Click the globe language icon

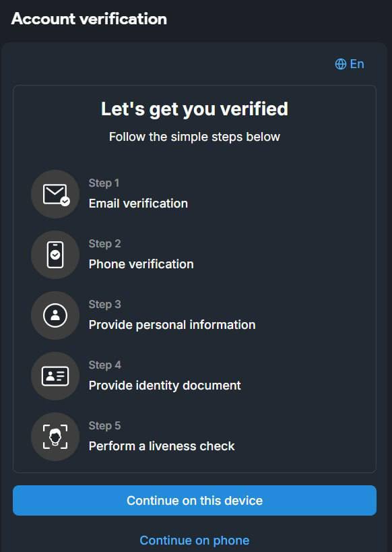click(x=340, y=64)
